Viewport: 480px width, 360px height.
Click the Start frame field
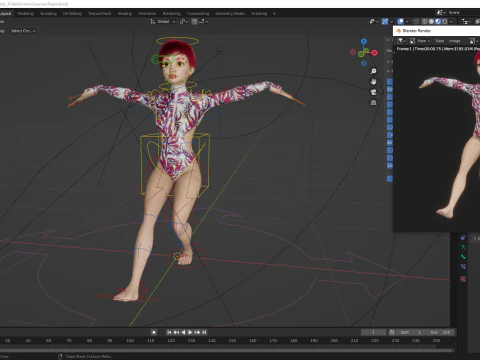coord(411,332)
